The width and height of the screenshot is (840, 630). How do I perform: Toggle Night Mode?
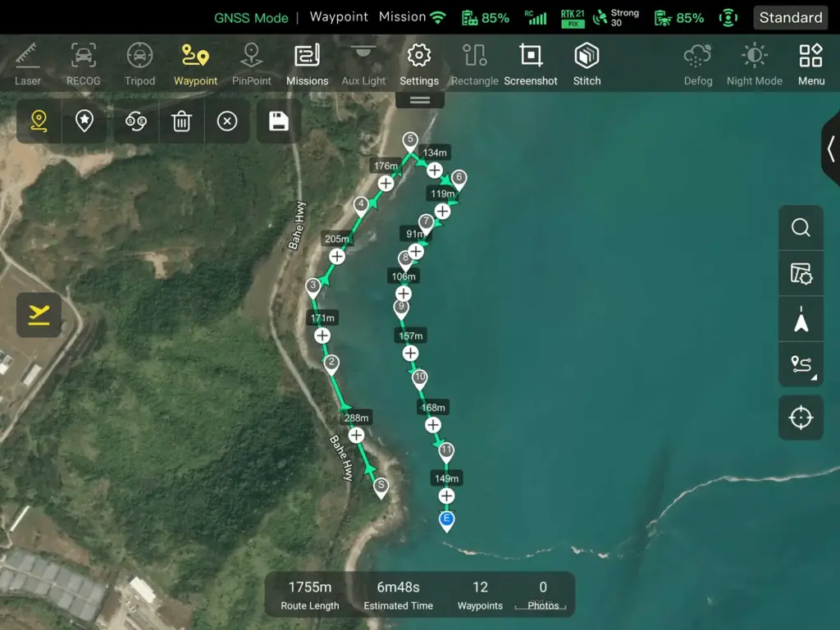tap(754, 64)
